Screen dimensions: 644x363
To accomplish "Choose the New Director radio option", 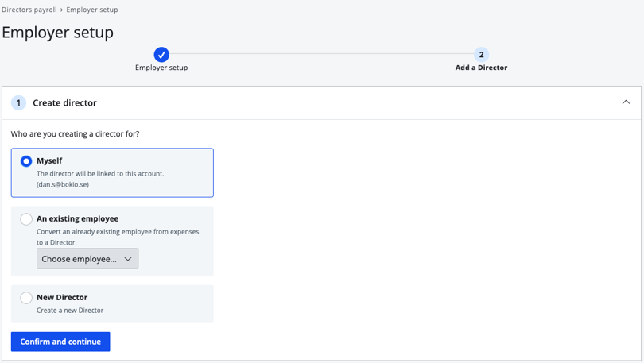I will (26, 298).
